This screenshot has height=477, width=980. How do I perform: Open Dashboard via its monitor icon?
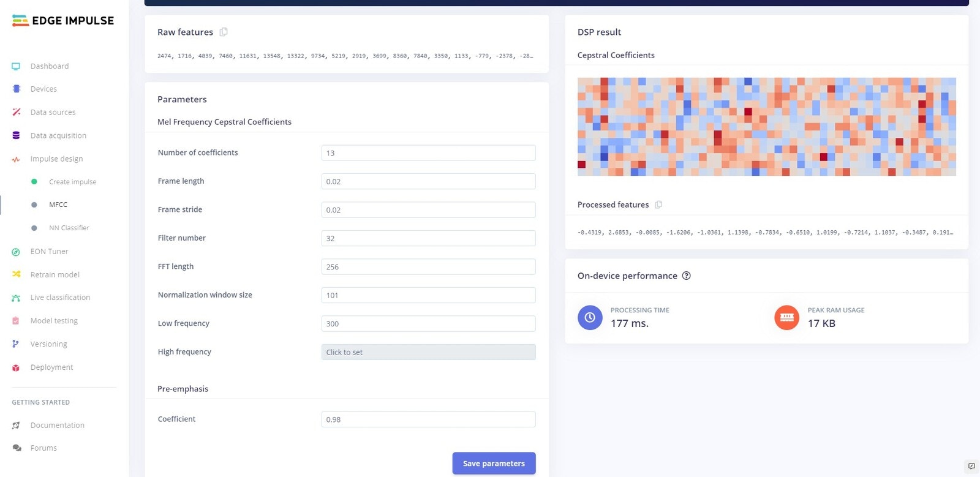pyautogui.click(x=16, y=66)
